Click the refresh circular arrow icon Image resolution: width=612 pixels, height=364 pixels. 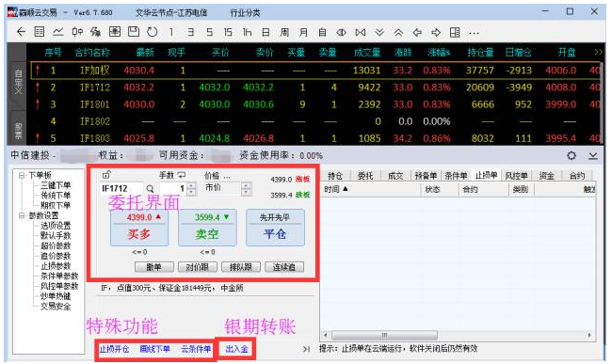point(153,32)
